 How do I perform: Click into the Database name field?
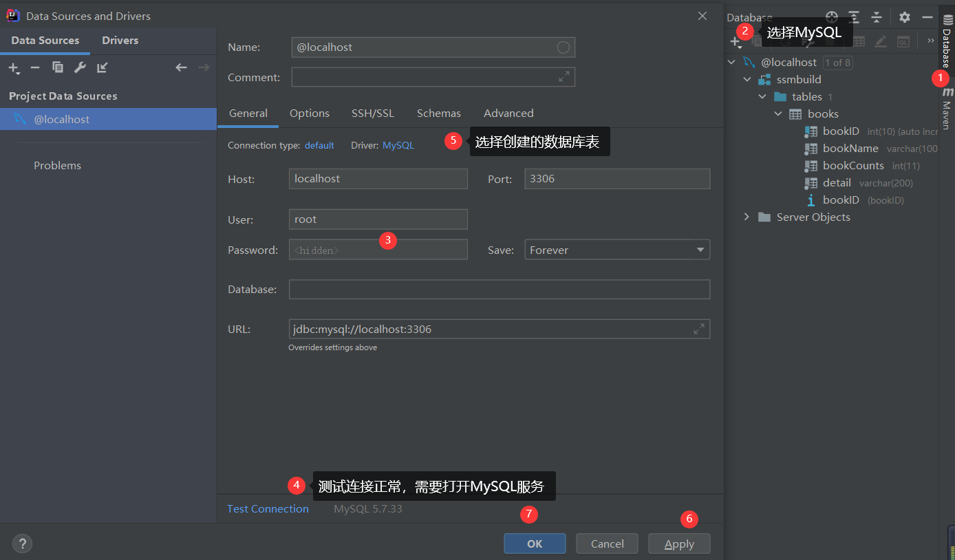coord(500,290)
